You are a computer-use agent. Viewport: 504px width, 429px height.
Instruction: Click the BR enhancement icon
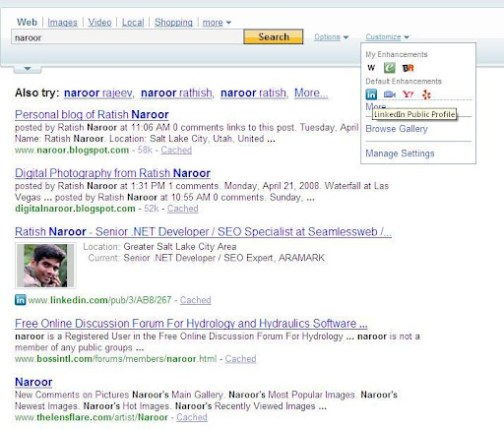click(408, 68)
